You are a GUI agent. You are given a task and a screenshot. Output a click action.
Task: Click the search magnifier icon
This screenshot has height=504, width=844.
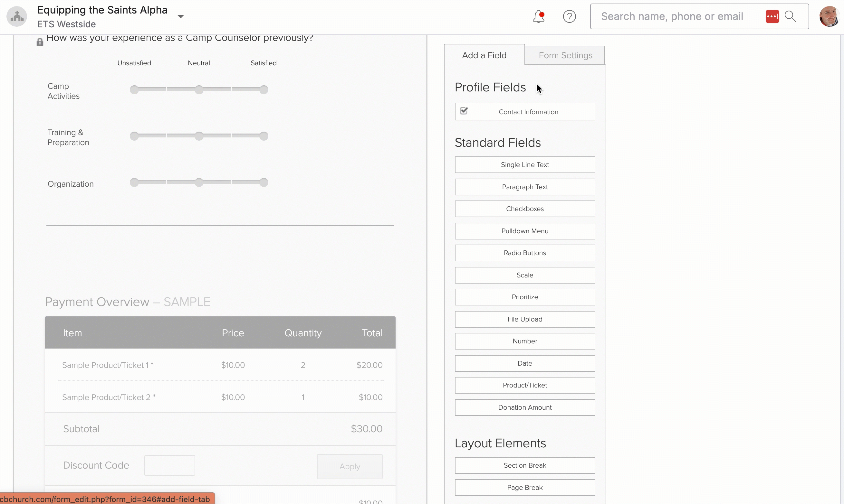tap(791, 16)
